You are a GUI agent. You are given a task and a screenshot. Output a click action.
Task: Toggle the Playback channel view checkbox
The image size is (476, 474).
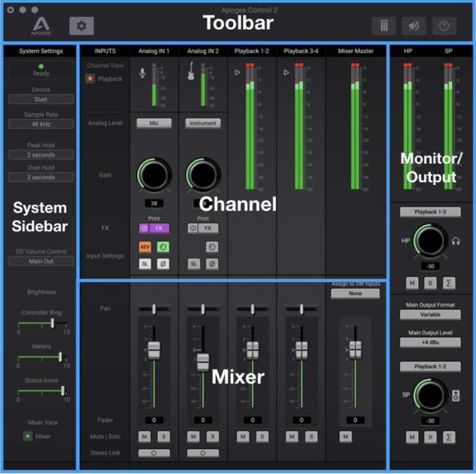pyautogui.click(x=90, y=79)
